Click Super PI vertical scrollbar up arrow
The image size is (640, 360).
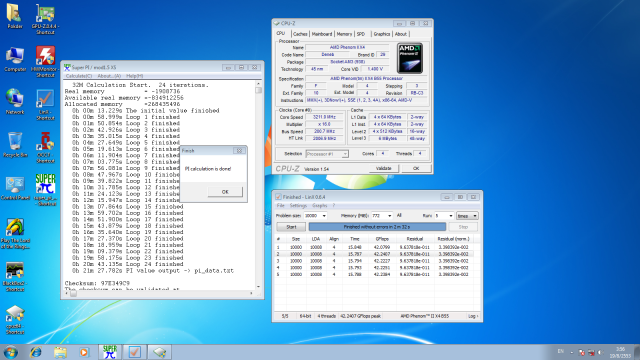(x=258, y=84)
